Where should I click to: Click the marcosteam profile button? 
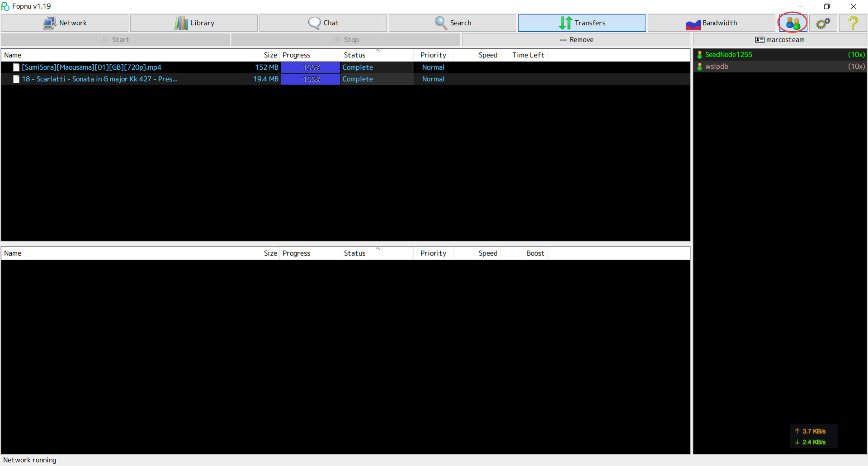[780, 40]
